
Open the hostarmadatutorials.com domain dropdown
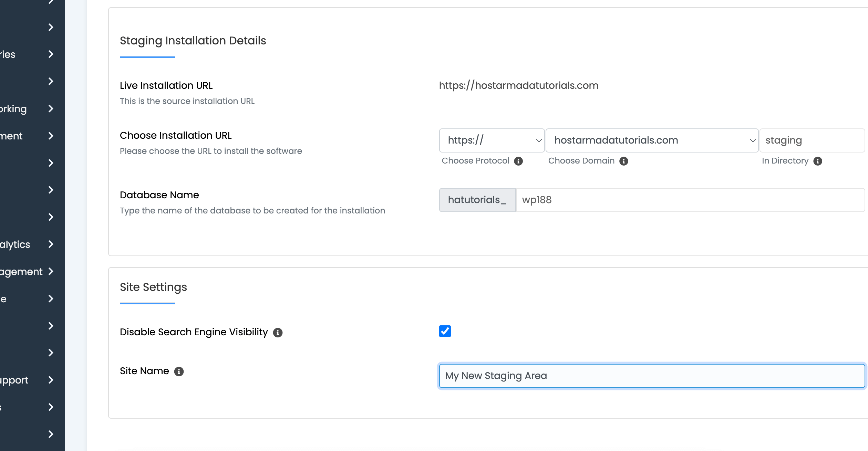pos(652,140)
